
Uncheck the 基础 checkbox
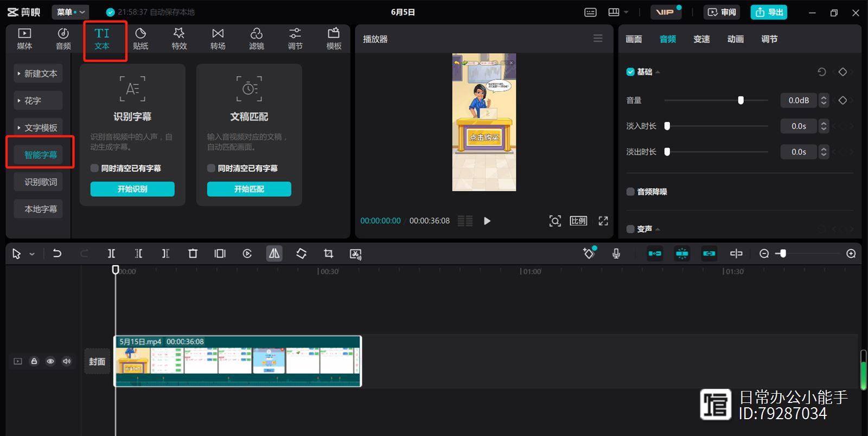(x=630, y=72)
